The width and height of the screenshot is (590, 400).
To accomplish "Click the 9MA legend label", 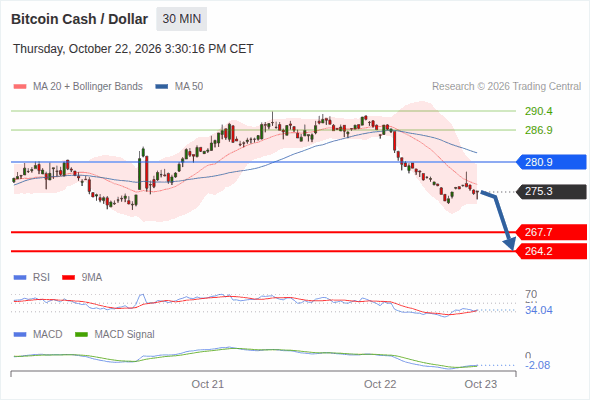I will 92,278.
